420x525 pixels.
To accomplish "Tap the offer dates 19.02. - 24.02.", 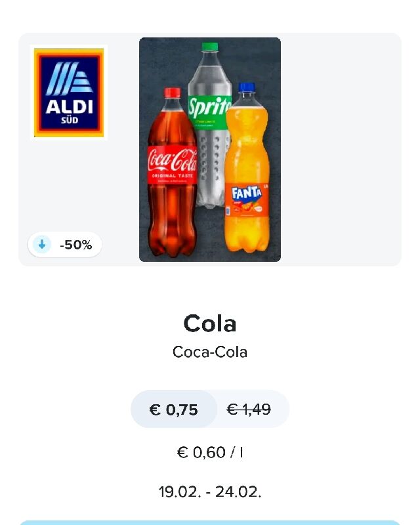I will coord(210,492).
